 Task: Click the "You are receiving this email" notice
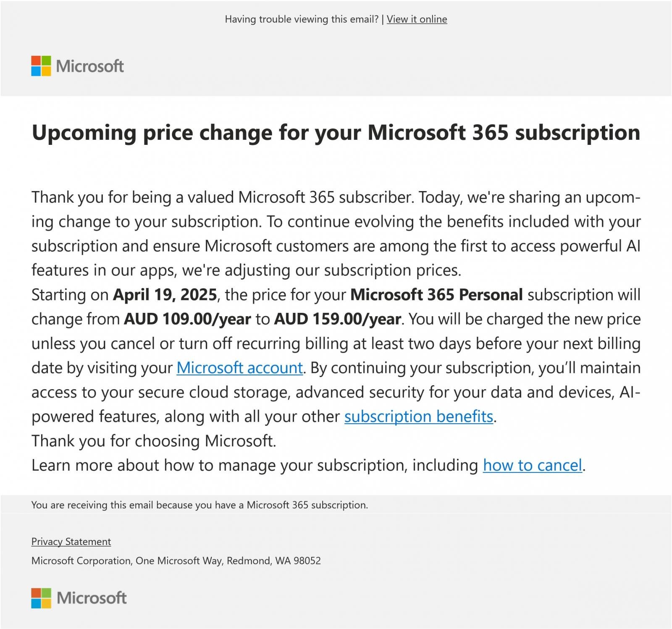pos(199,505)
